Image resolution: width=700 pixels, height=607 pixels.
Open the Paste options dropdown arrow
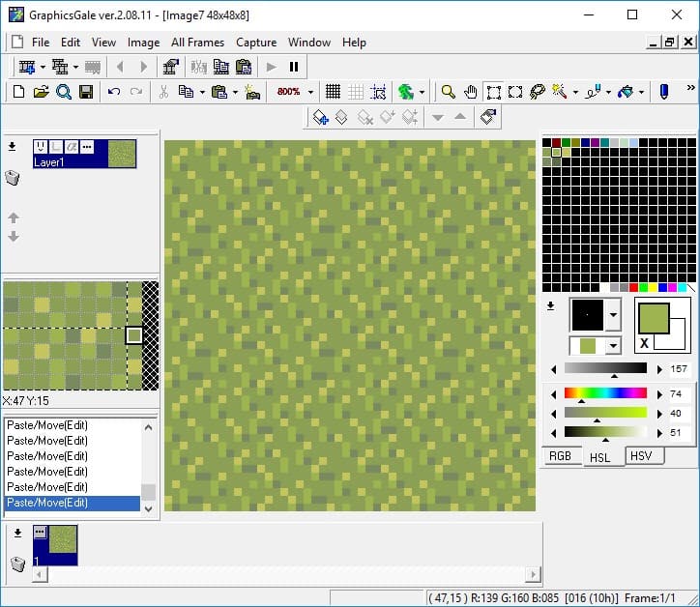[235, 93]
